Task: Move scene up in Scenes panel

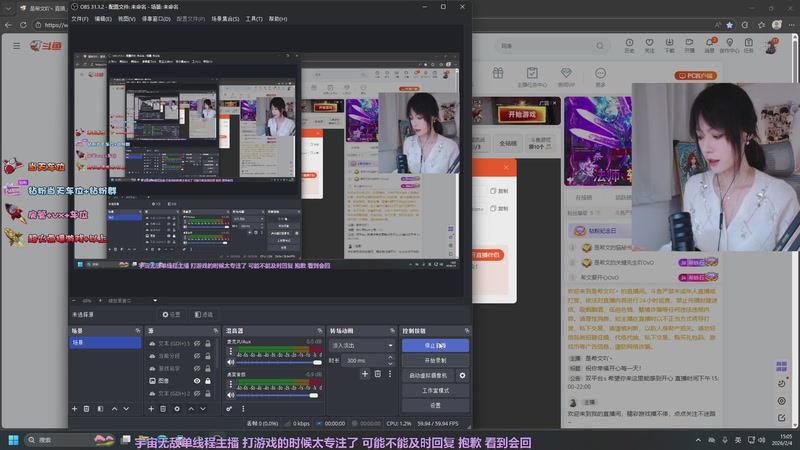Action: 114,409
